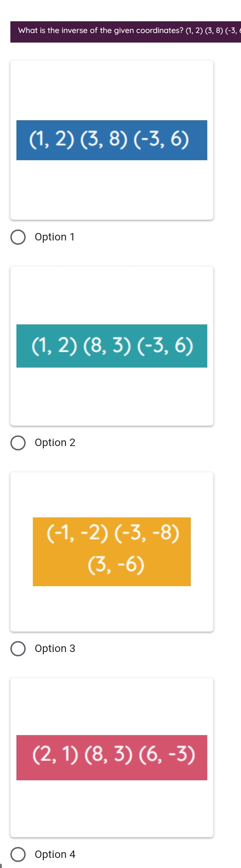Select the radio button for Option 1
The height and width of the screenshot is (868, 241).
[x=18, y=236]
